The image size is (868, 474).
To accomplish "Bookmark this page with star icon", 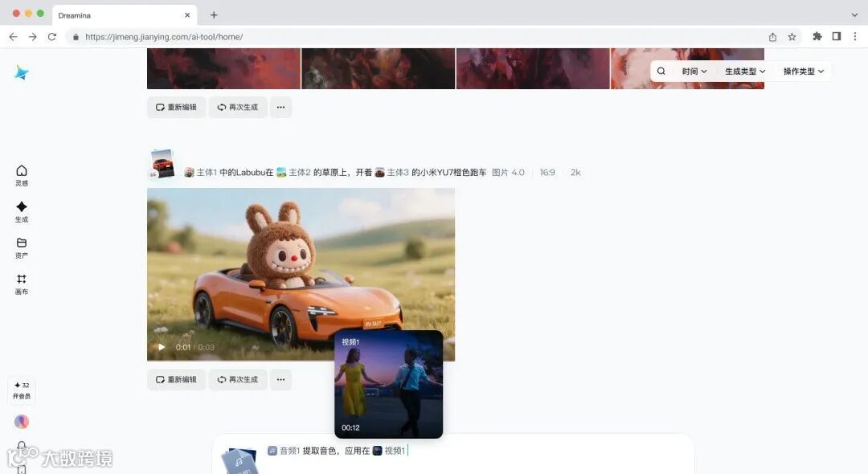I will pos(792,36).
